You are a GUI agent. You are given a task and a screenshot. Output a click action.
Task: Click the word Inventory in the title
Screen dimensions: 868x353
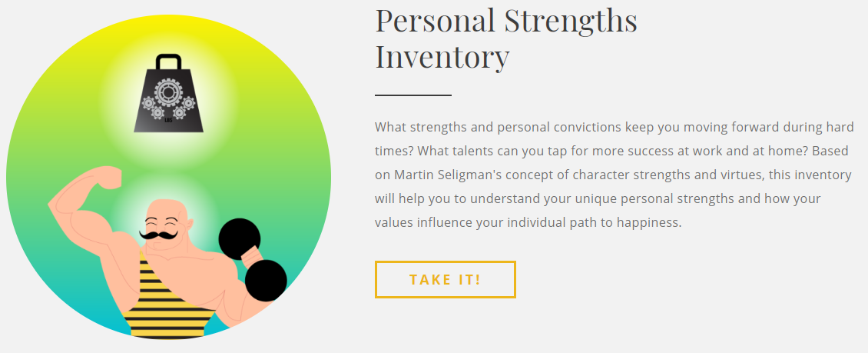pyautogui.click(x=442, y=58)
